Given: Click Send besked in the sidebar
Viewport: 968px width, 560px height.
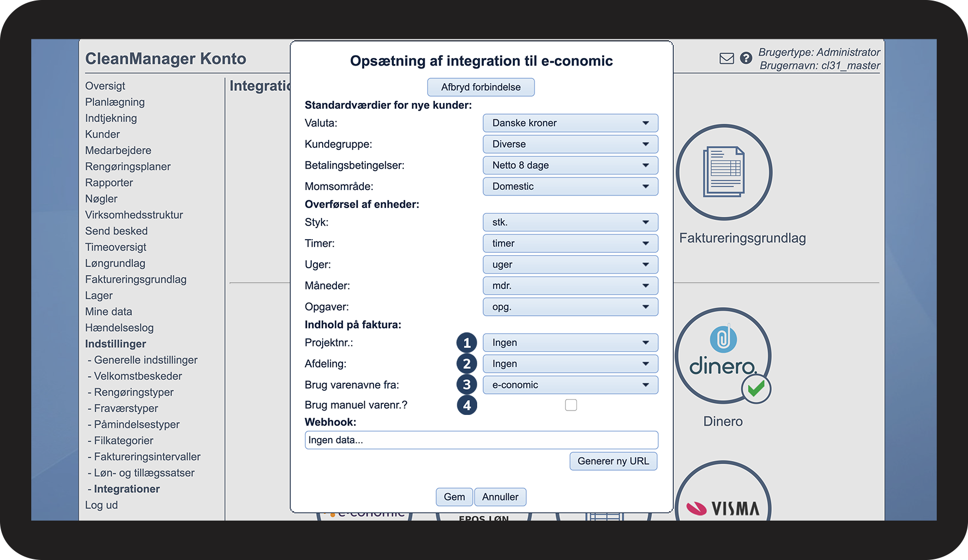Looking at the screenshot, I should pyautogui.click(x=117, y=231).
